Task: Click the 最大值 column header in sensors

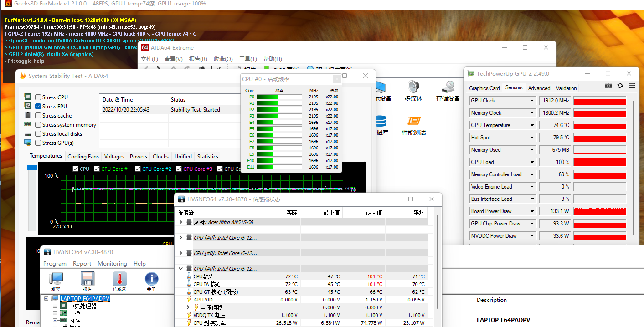Action: pos(373,213)
